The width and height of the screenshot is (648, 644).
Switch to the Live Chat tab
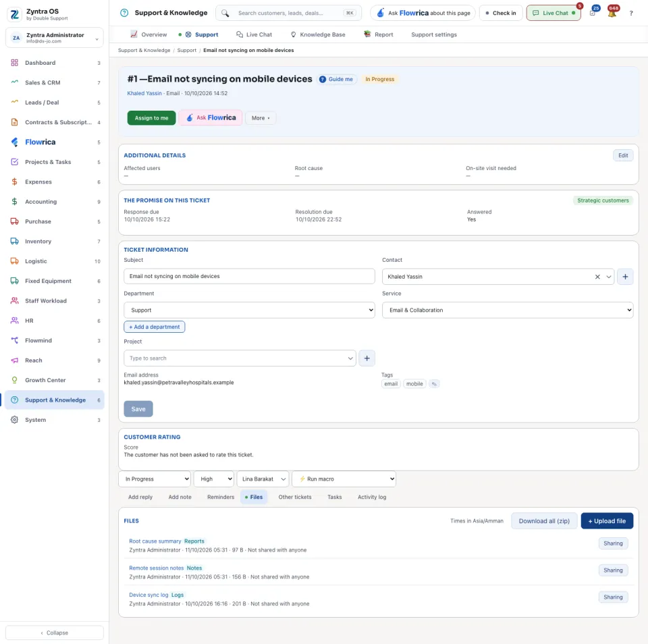click(x=254, y=34)
